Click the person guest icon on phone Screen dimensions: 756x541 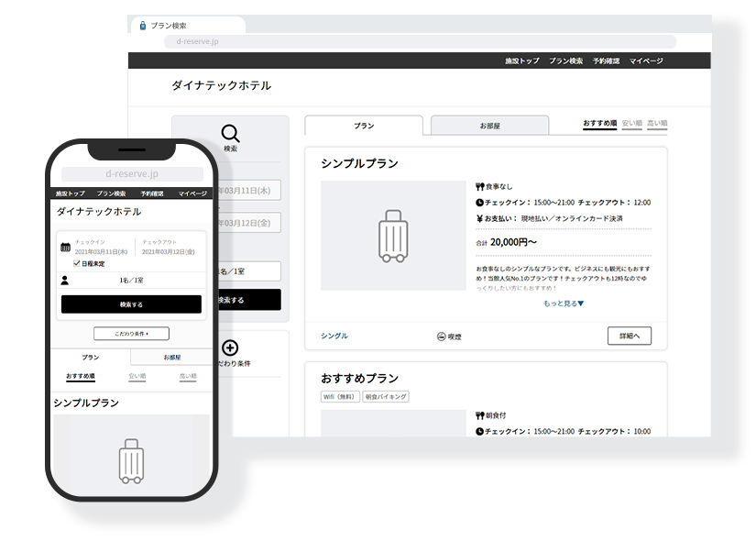point(65,281)
